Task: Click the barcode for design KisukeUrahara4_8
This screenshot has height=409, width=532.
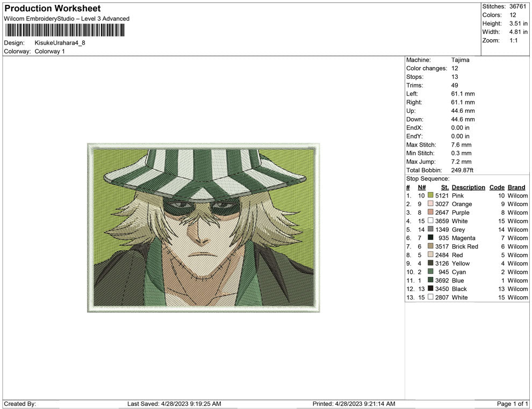Action: (x=64, y=30)
